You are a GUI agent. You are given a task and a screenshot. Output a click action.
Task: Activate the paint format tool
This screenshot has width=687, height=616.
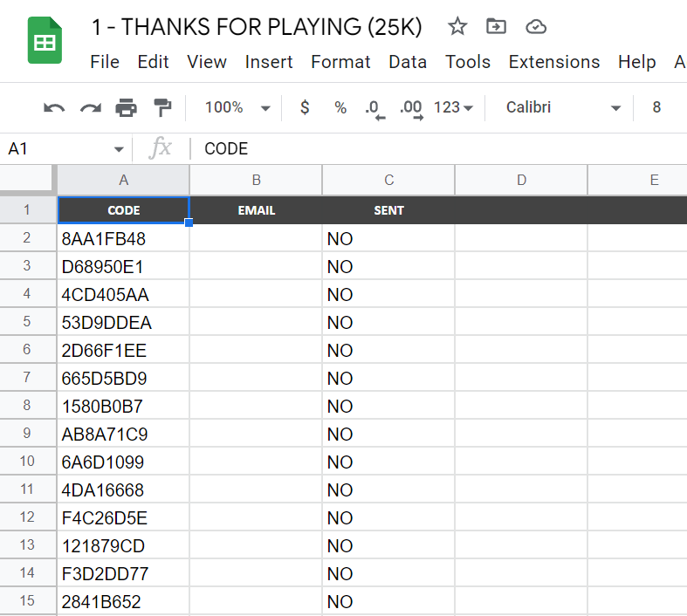pyautogui.click(x=162, y=107)
